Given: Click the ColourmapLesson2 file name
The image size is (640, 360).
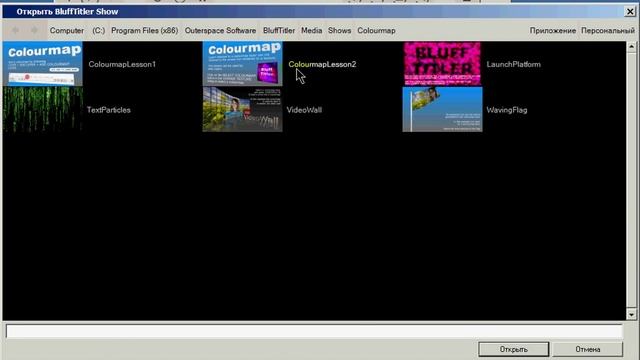Looking at the screenshot, I should pos(322,64).
